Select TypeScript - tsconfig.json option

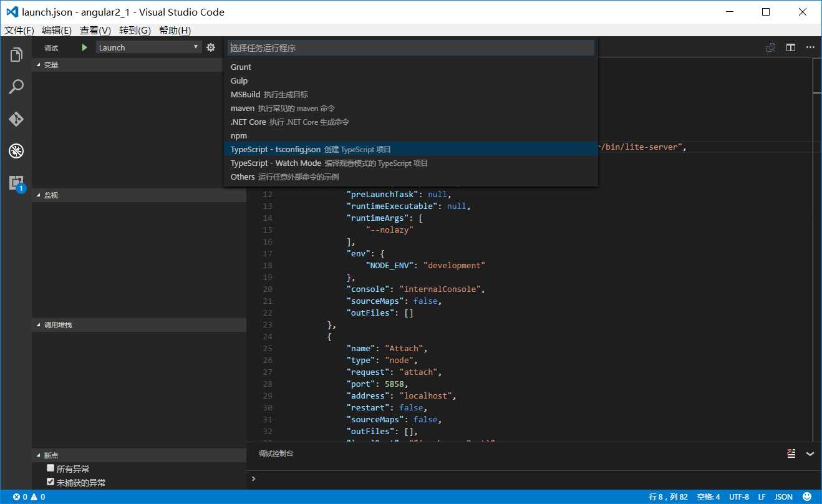(x=410, y=149)
